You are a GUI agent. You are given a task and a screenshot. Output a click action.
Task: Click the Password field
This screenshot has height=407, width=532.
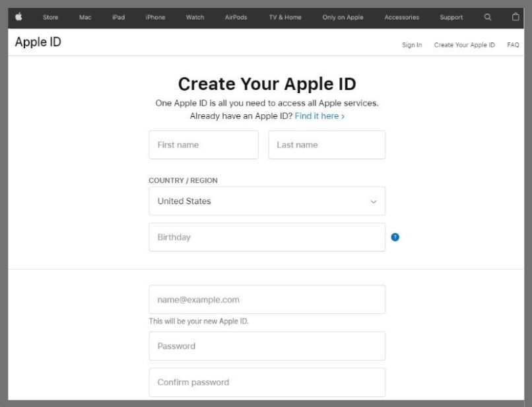(x=267, y=346)
